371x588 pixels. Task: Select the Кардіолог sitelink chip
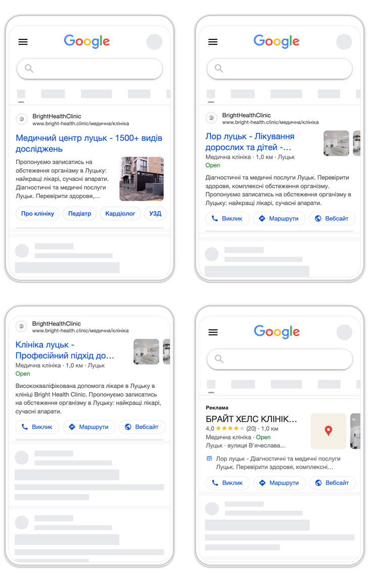click(120, 213)
